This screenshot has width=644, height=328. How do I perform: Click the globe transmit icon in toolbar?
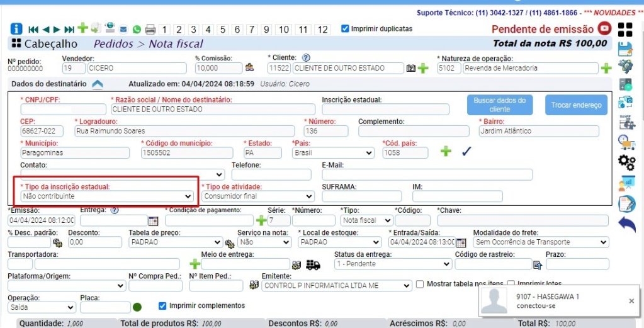tap(110, 28)
